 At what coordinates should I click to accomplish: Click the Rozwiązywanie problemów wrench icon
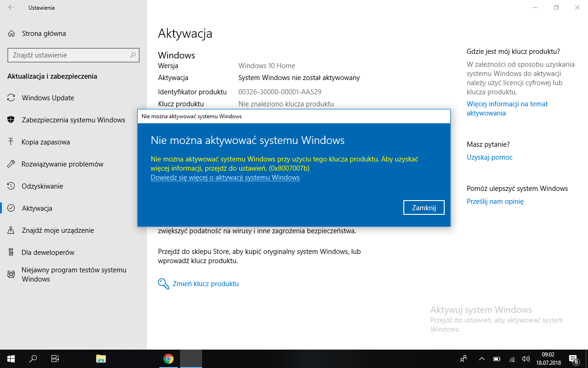pyautogui.click(x=11, y=164)
